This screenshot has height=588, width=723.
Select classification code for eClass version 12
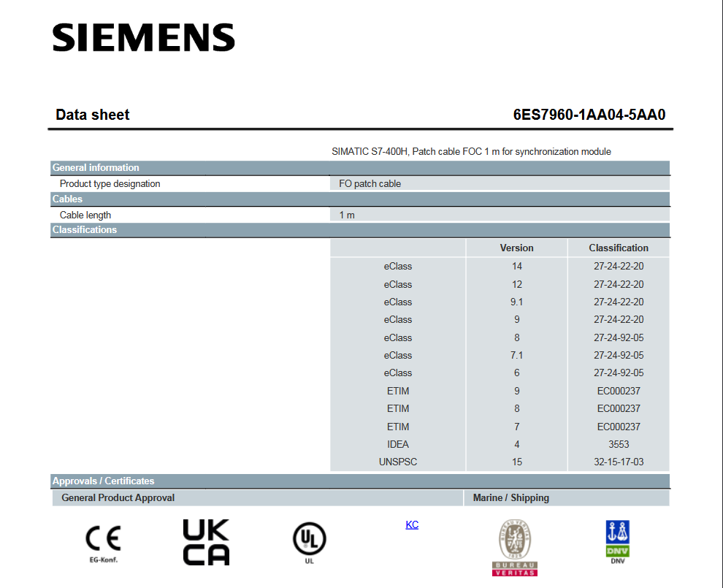click(x=619, y=285)
